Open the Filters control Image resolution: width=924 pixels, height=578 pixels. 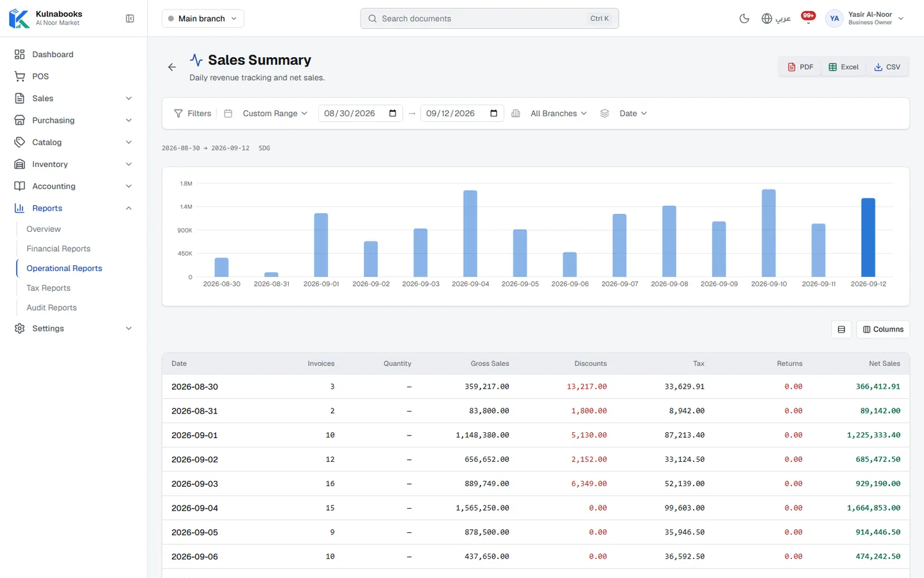click(193, 114)
